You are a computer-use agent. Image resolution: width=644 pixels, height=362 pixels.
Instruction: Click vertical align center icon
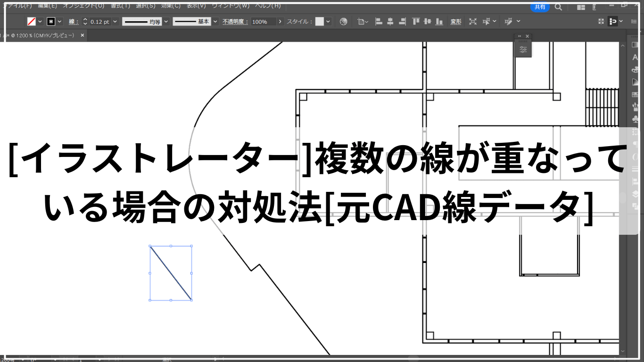coord(428,21)
